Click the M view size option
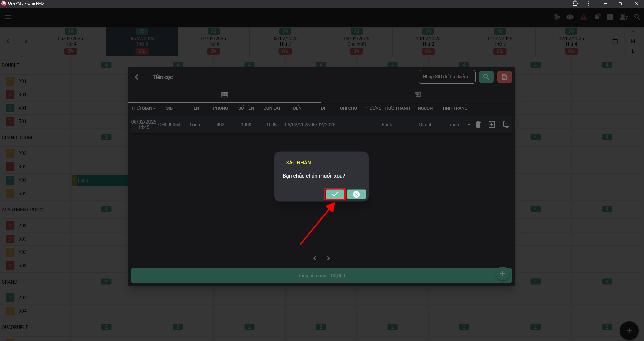 click(633, 41)
